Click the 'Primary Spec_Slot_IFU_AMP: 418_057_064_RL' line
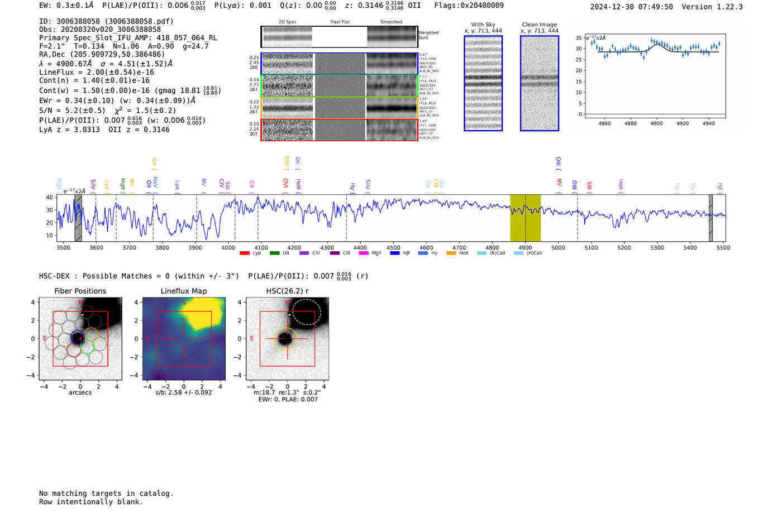782x532 pixels. pyautogui.click(x=128, y=38)
